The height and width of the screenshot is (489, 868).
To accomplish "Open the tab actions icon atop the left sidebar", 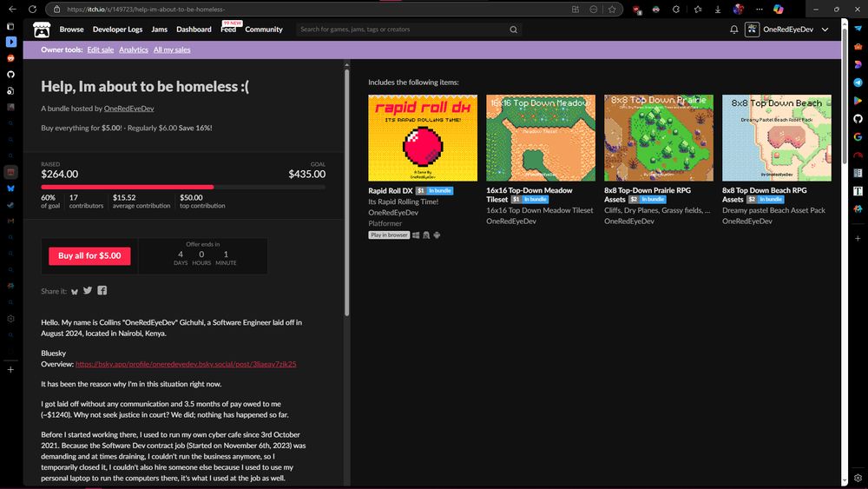I will (10, 26).
